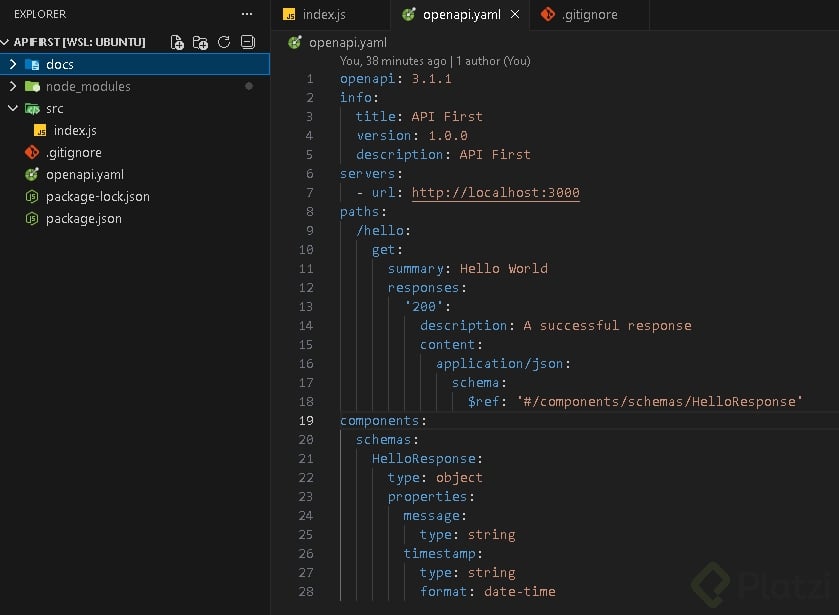This screenshot has height=615, width=839.
Task: Collapse all folders in Explorer
Action: [248, 42]
